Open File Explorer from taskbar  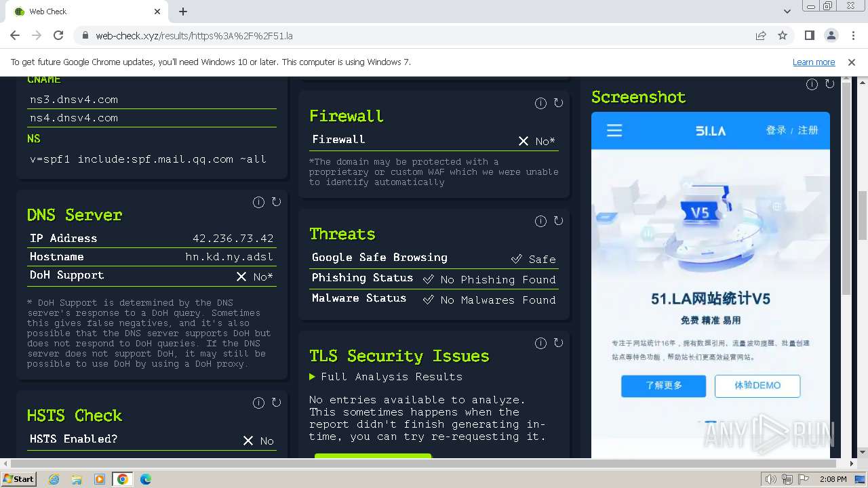click(77, 479)
